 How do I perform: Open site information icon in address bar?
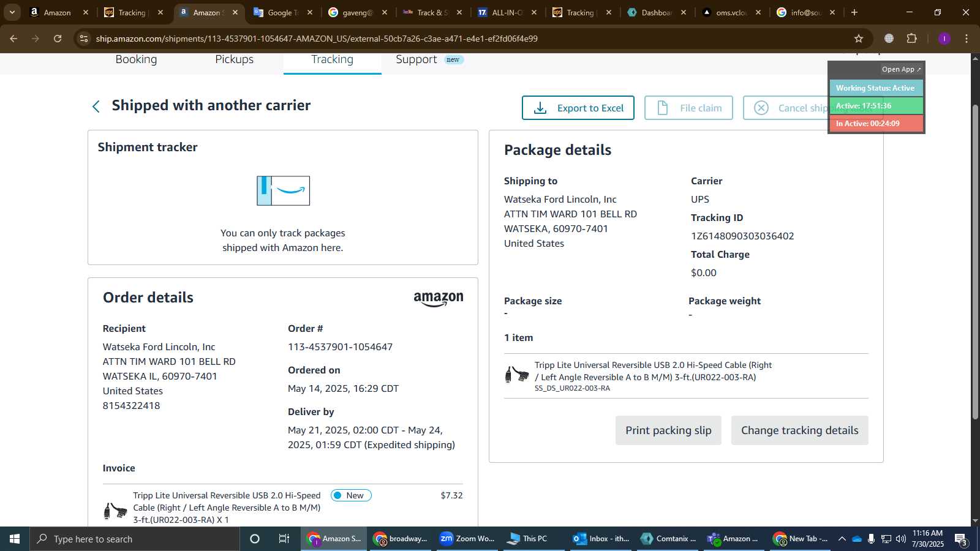point(84,39)
